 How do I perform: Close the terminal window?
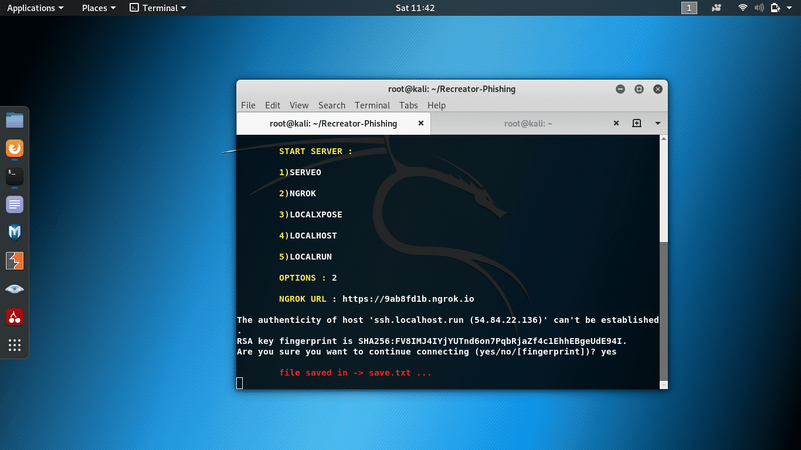coord(658,89)
